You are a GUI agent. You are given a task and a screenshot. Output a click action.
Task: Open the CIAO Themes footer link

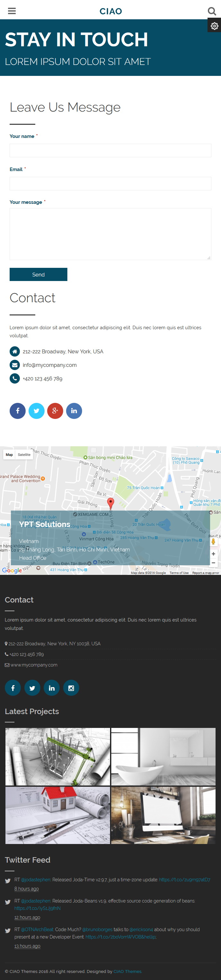pos(127,971)
